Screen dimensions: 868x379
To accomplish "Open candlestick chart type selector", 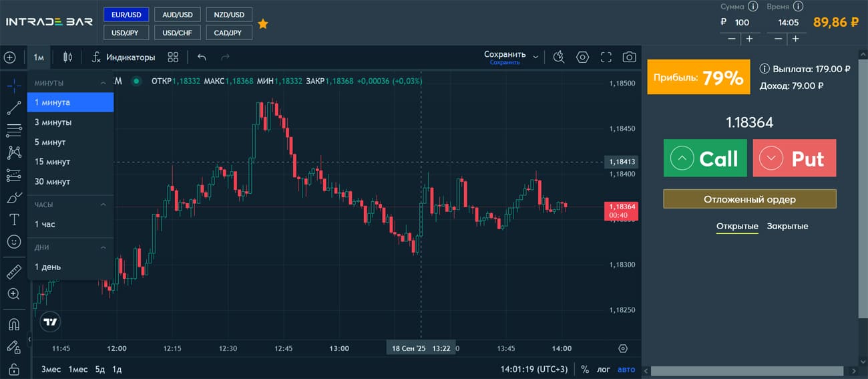I will tap(67, 57).
